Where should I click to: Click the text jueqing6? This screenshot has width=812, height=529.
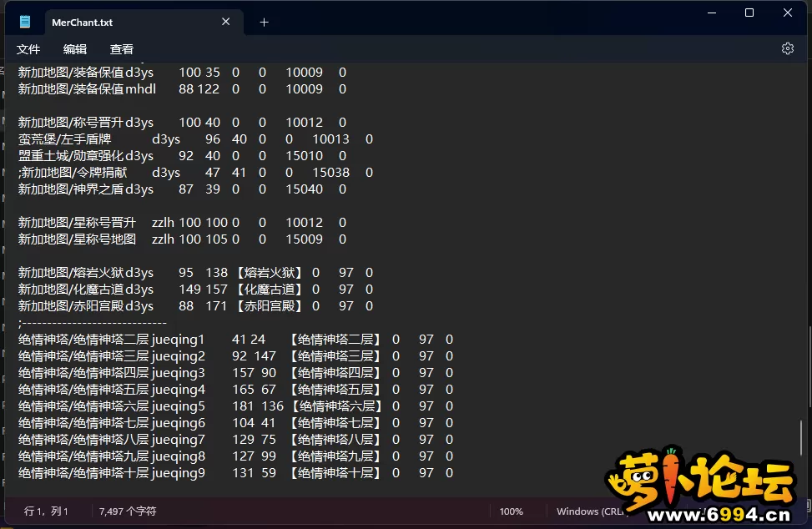coord(178,423)
